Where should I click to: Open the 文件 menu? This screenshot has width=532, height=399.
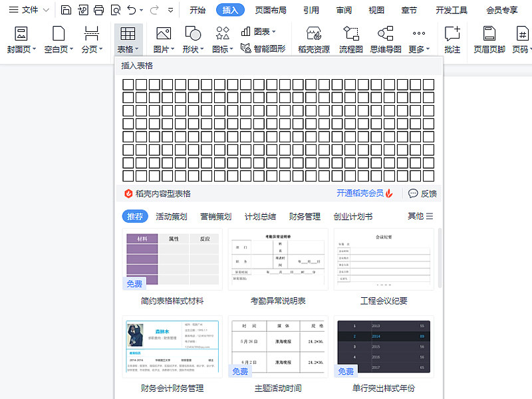point(29,10)
